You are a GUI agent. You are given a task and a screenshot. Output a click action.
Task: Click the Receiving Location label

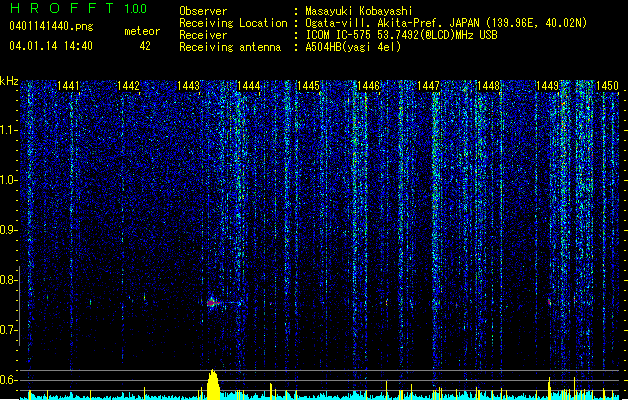pyautogui.click(x=233, y=23)
